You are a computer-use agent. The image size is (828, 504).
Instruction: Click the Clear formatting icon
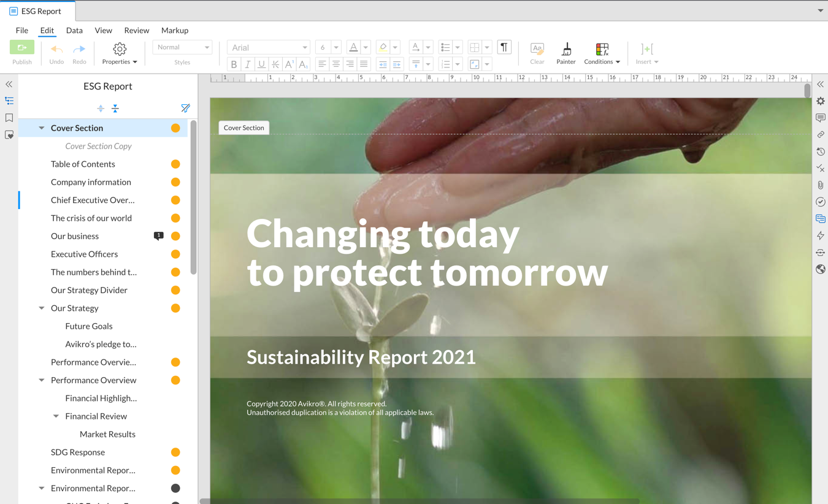click(537, 49)
